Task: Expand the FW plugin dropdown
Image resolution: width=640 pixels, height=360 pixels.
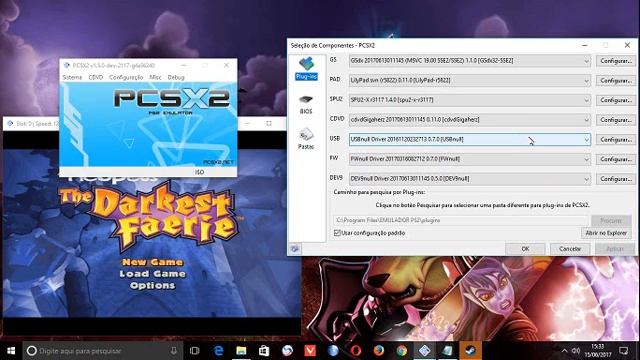Action: 586,159
